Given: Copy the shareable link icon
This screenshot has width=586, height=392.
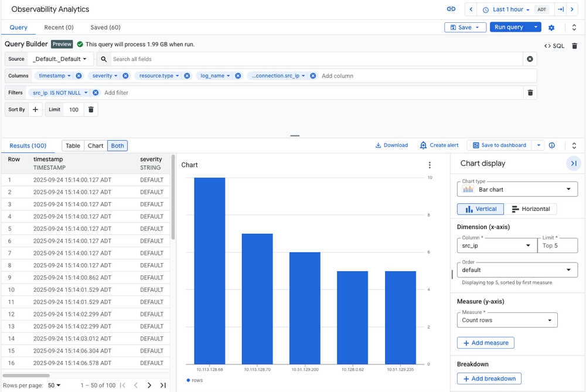Looking at the screenshot, I should 451,9.
